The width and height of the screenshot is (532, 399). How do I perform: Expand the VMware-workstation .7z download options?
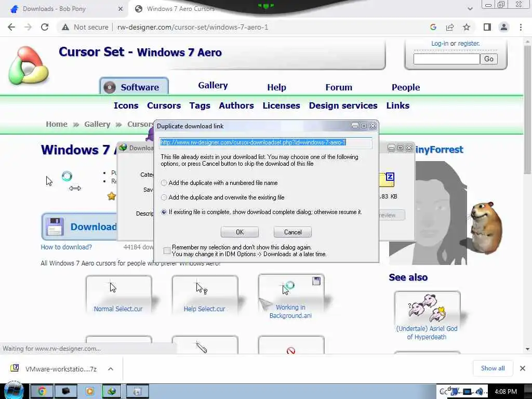pyautogui.click(x=111, y=369)
